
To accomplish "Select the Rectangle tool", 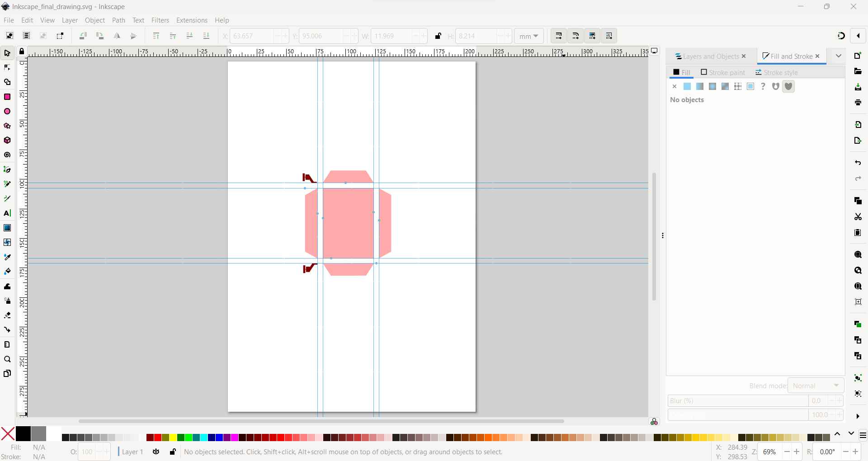I will pyautogui.click(x=7, y=97).
